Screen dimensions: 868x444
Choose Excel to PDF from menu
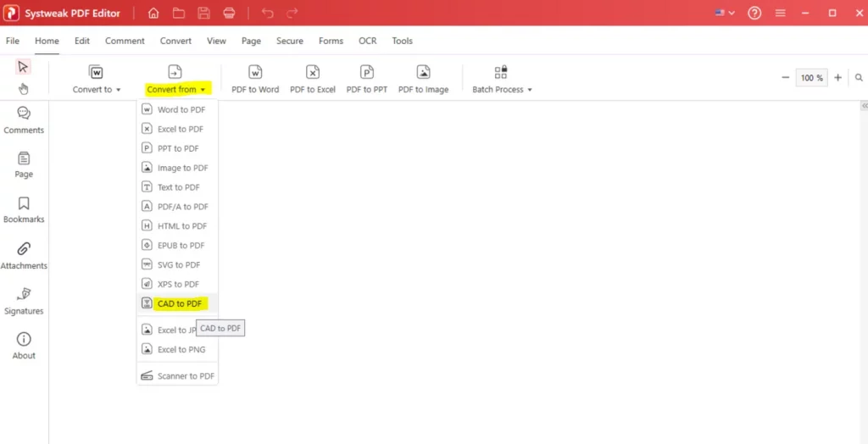point(177,129)
